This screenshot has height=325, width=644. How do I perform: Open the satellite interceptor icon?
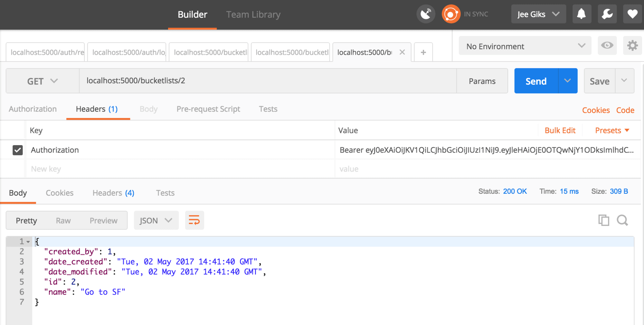click(426, 14)
